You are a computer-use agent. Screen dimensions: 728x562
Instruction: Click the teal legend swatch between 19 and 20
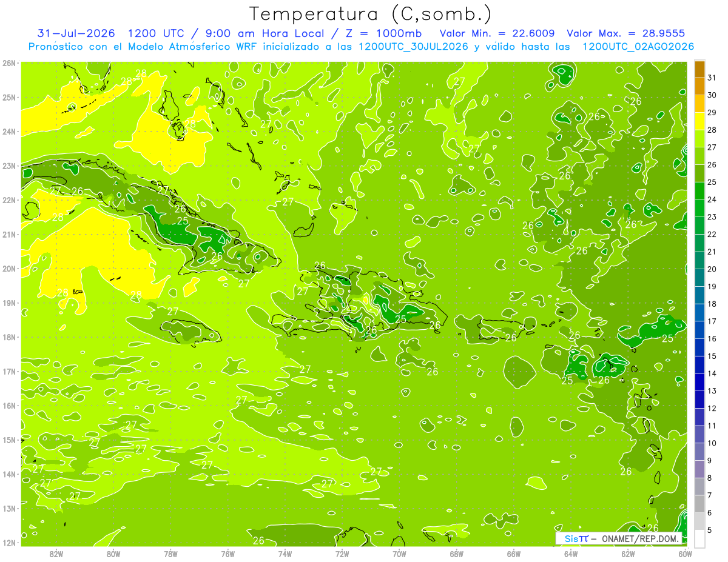pyautogui.click(x=699, y=278)
